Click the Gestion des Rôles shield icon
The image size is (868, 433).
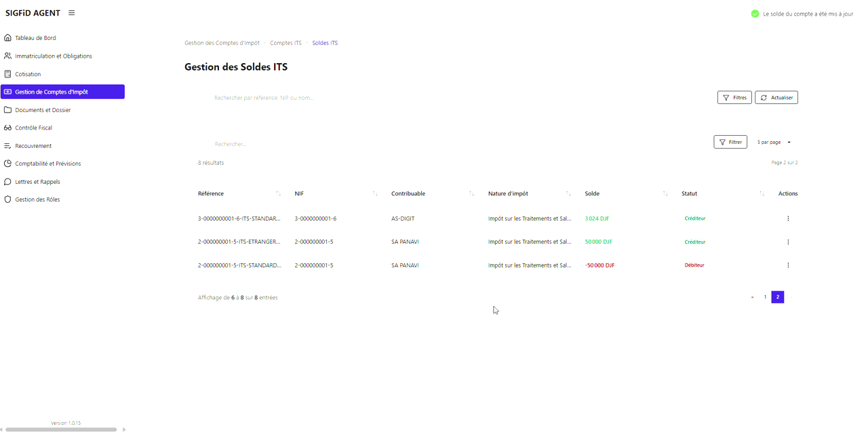click(x=8, y=200)
